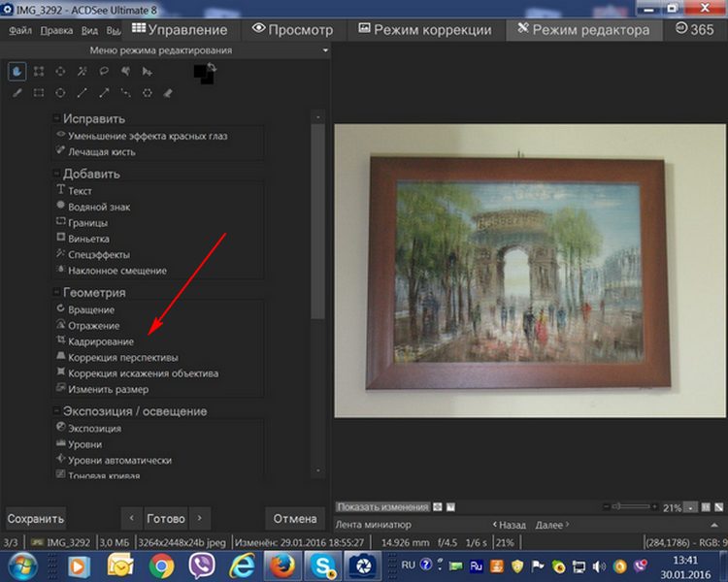Click the Готово button

(x=166, y=518)
